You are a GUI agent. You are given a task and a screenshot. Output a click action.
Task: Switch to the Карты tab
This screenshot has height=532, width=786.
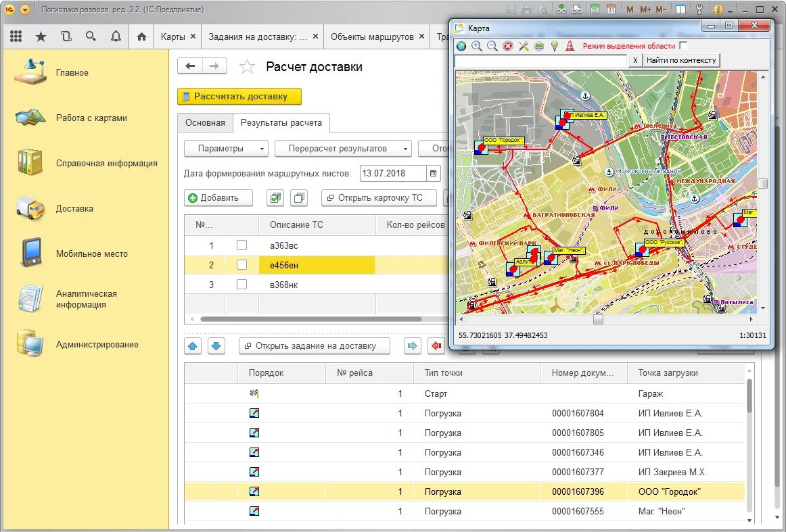[173, 37]
